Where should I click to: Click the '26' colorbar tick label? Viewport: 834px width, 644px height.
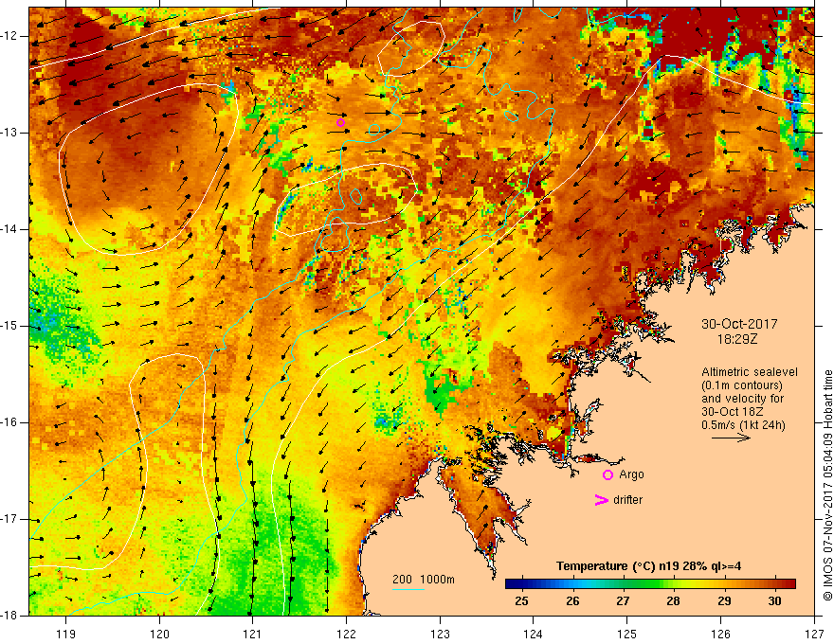click(x=572, y=601)
